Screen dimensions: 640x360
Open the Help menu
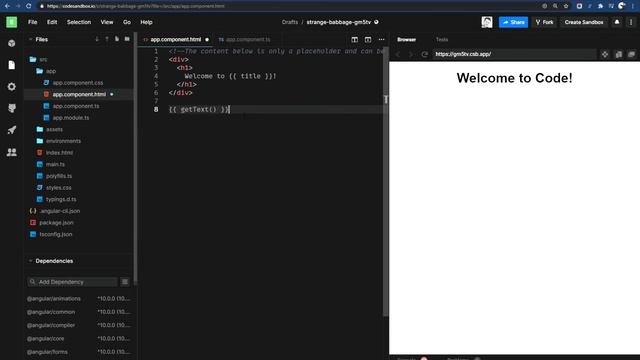(x=146, y=22)
